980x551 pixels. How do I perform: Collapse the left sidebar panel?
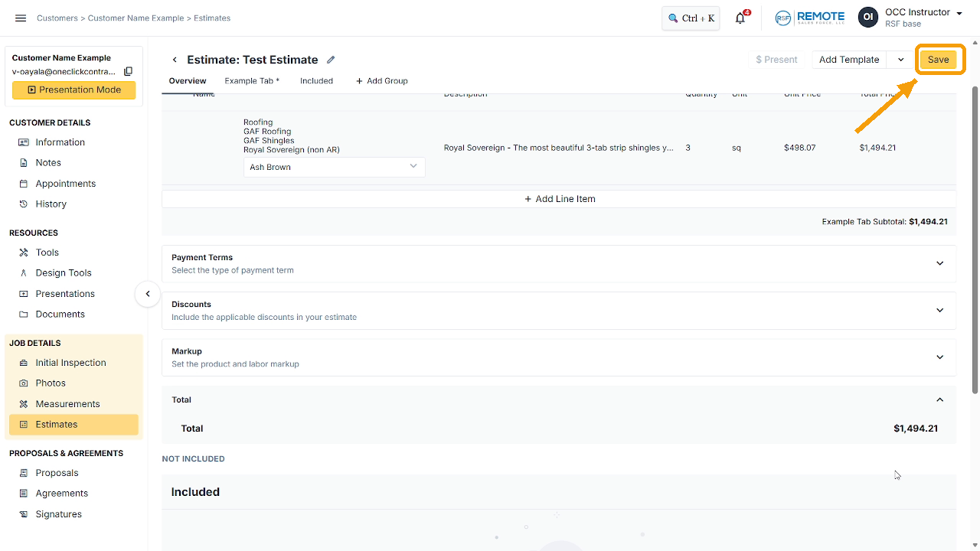point(148,294)
